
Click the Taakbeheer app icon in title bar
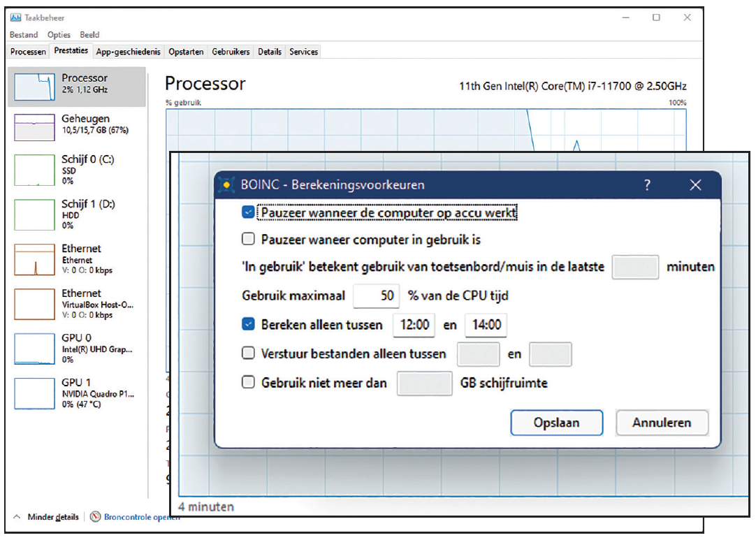15,18
